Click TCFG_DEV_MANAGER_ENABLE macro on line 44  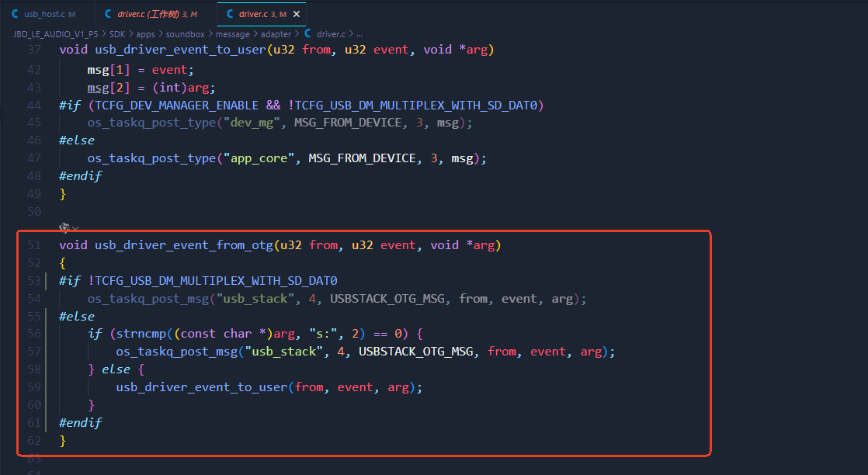click(177, 106)
